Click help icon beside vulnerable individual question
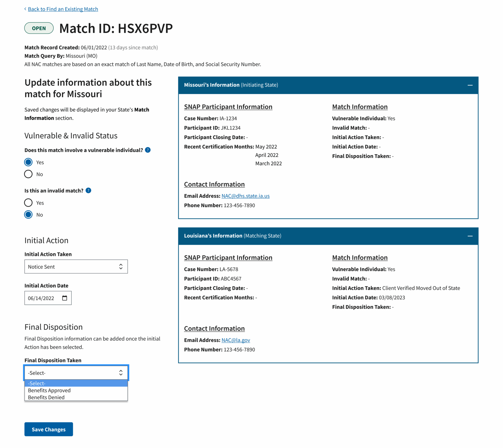This screenshot has width=503, height=448. point(148,150)
